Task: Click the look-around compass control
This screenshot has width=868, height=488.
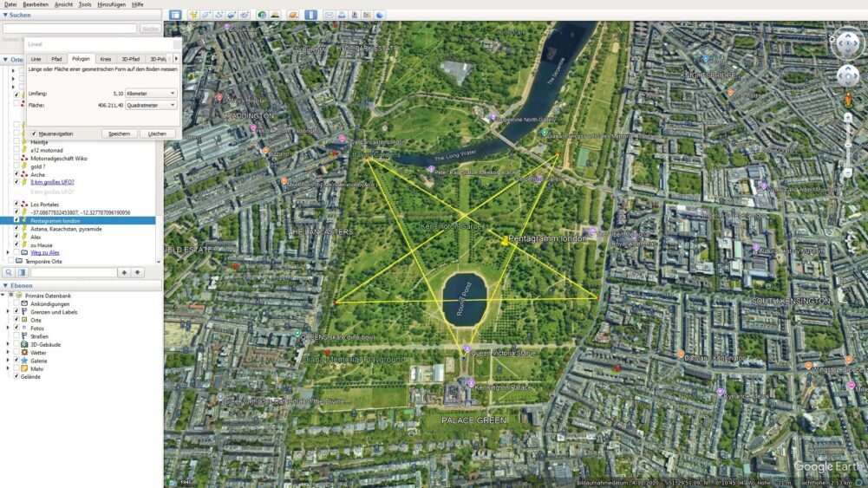Action: [x=847, y=43]
